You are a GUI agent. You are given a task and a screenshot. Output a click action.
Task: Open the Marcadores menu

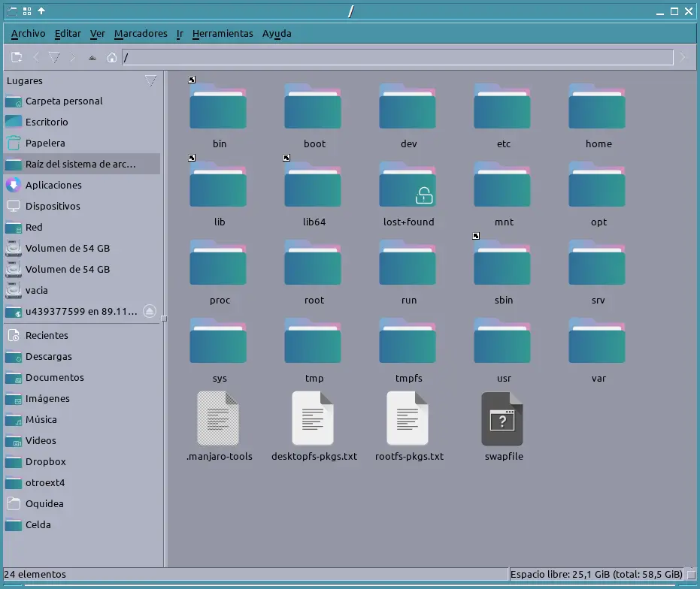(x=141, y=34)
